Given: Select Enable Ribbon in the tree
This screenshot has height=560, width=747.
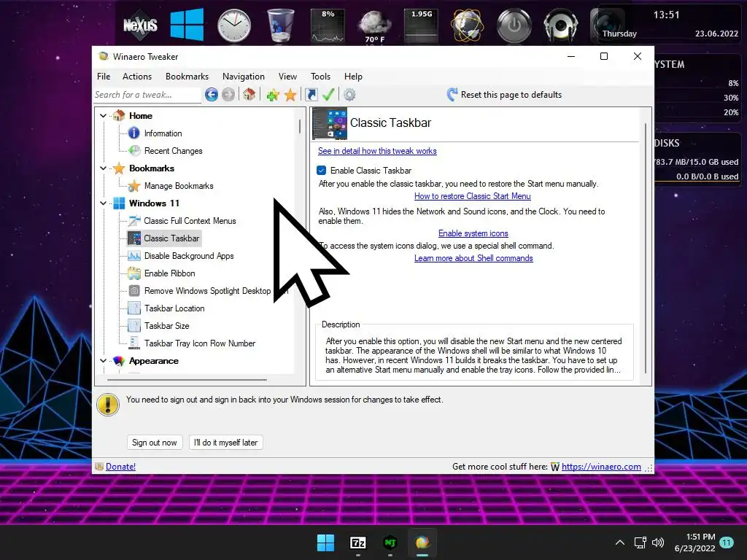Looking at the screenshot, I should pyautogui.click(x=169, y=273).
